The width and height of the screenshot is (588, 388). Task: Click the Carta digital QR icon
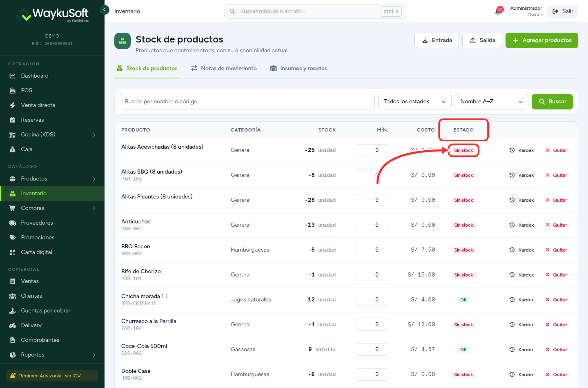[x=13, y=252]
